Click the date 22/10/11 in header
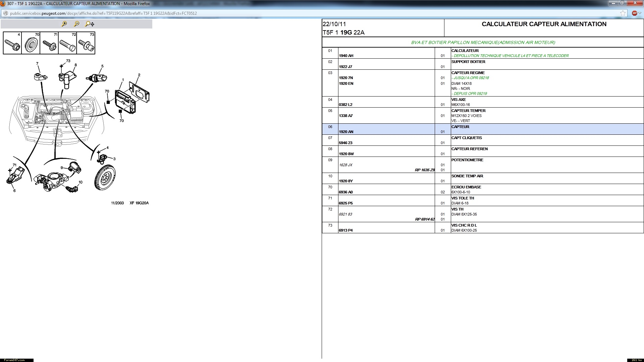This screenshot has width=644, height=362. [334, 24]
